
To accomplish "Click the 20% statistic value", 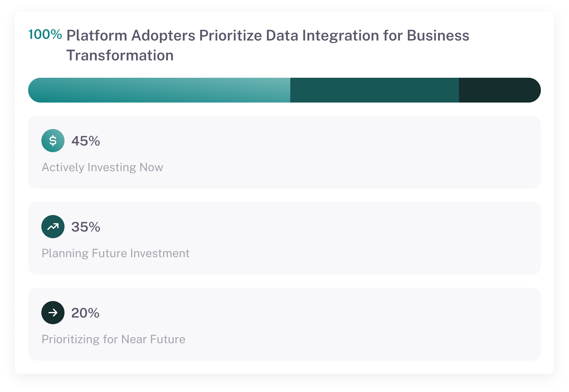I will pyautogui.click(x=85, y=313).
